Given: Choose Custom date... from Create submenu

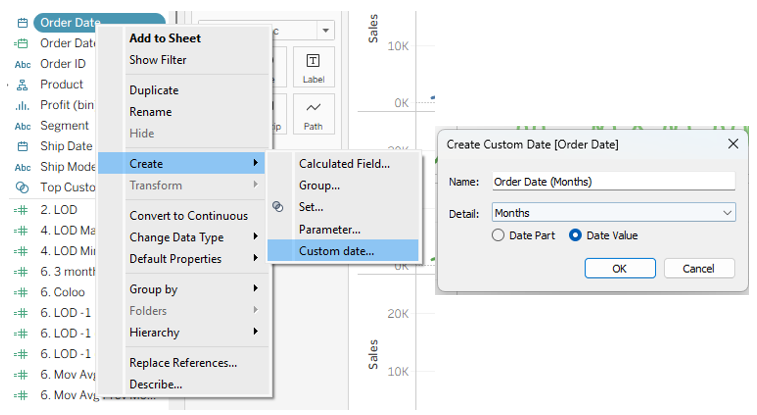Looking at the screenshot, I should (x=343, y=250).
